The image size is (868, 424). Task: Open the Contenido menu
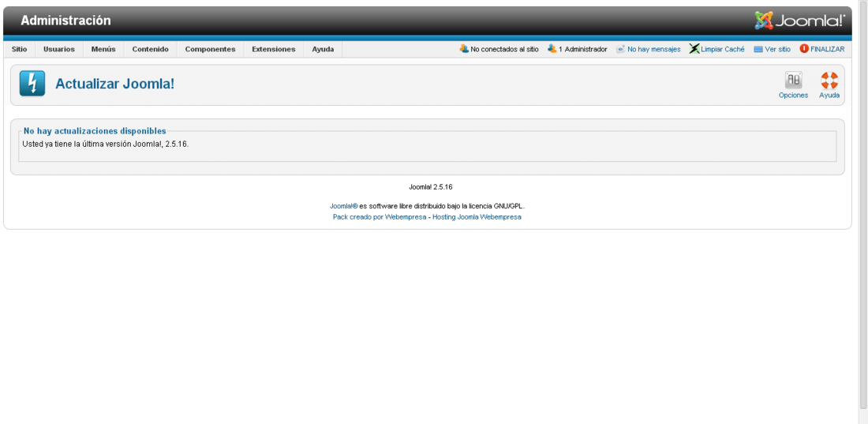[x=151, y=49]
